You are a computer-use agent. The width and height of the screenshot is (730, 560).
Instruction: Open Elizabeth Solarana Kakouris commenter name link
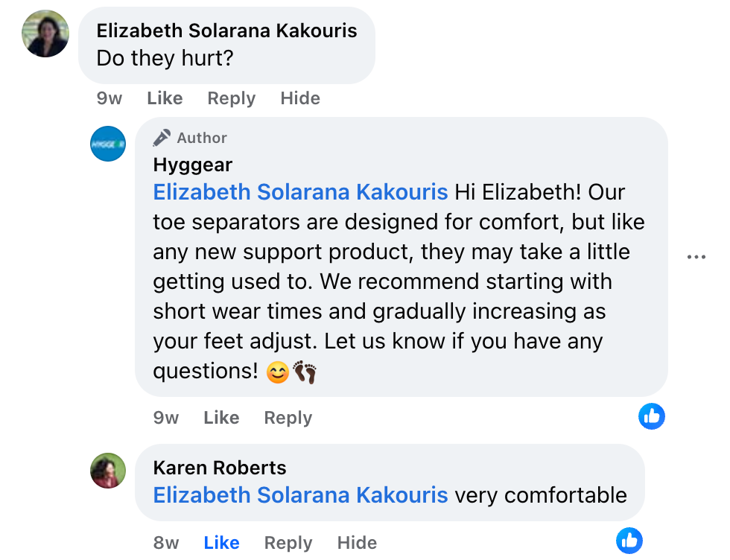coord(226,31)
